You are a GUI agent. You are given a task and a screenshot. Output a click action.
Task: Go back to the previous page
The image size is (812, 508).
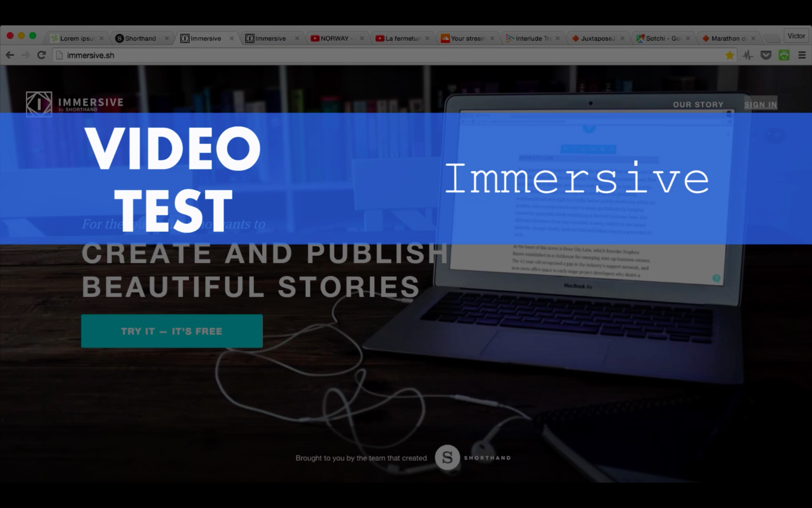click(10, 55)
